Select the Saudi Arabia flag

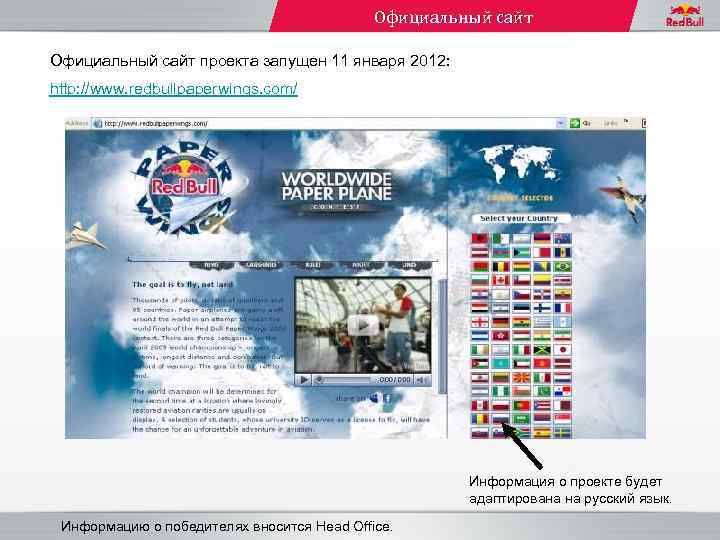pyautogui.click(x=521, y=419)
